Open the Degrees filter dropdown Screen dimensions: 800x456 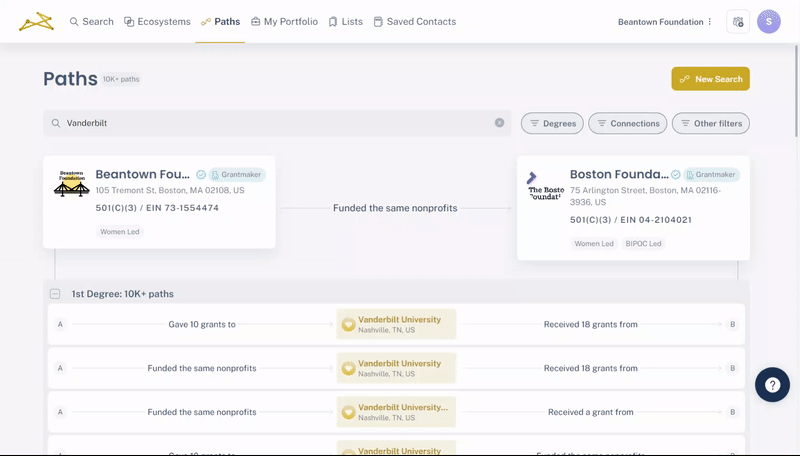click(x=551, y=123)
